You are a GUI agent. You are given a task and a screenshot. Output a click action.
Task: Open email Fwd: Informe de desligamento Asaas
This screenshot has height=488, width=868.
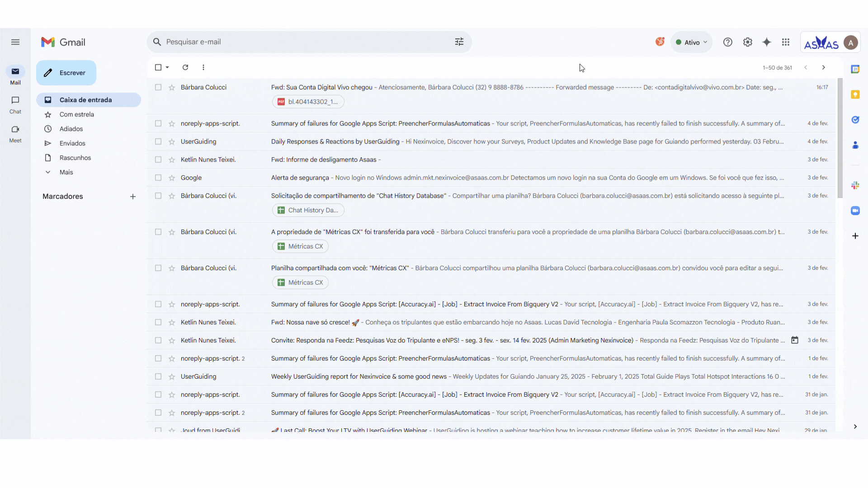pos(491,160)
